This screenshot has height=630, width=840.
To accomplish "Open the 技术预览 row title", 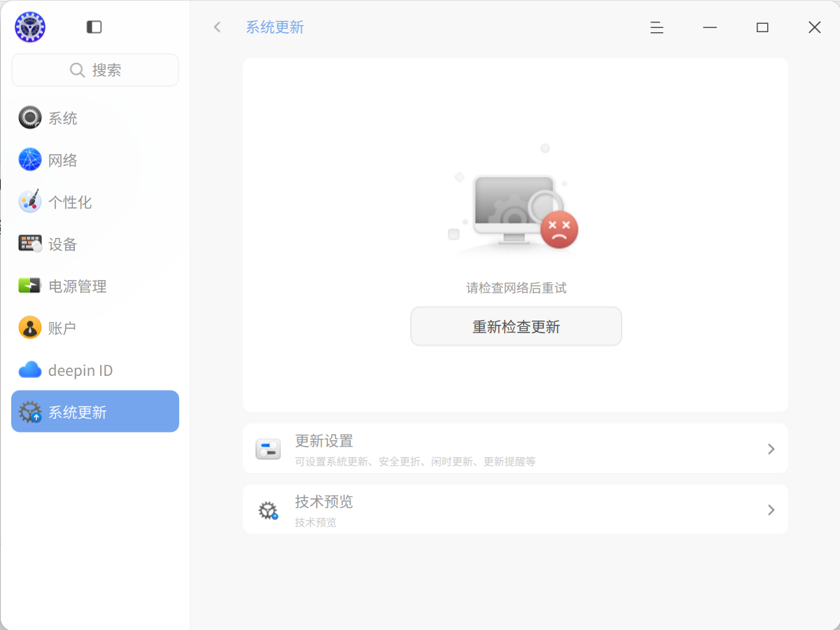I will point(324,502).
